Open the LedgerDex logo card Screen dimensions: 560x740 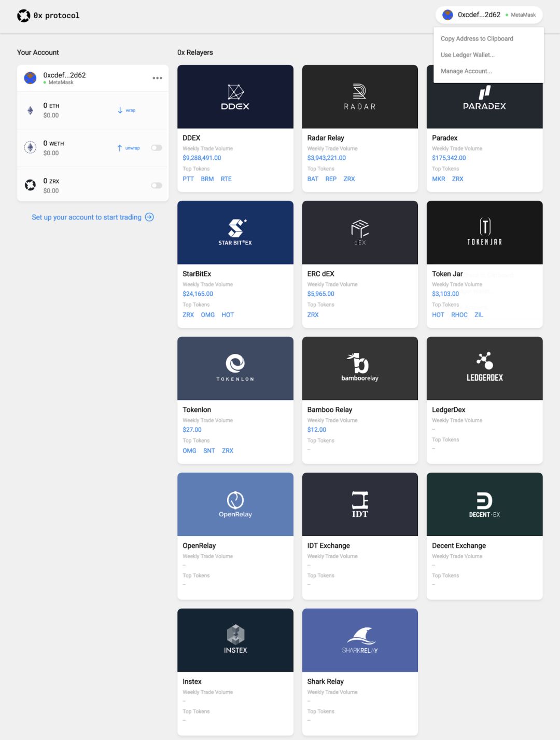click(484, 368)
